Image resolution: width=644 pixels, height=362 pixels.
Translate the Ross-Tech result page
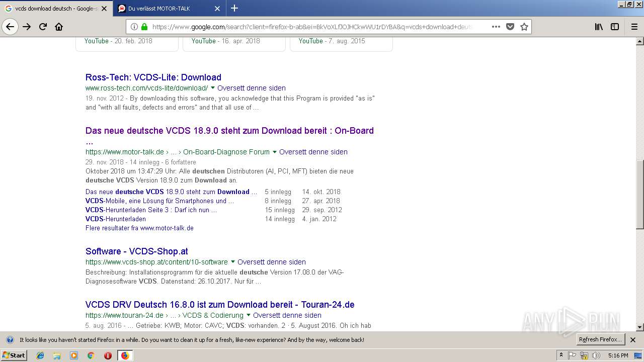pos(252,88)
